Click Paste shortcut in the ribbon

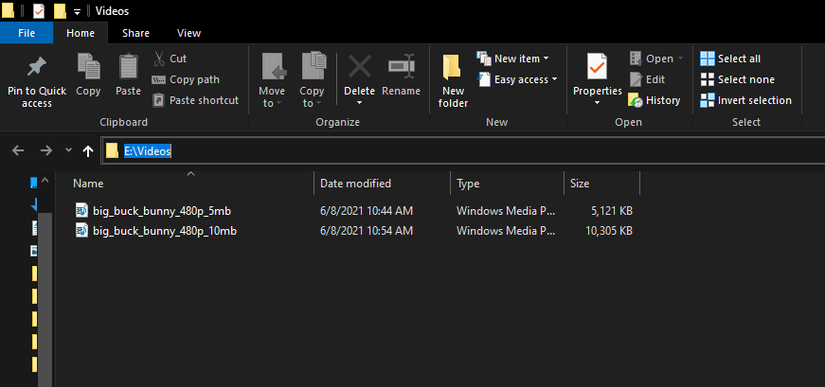point(195,100)
